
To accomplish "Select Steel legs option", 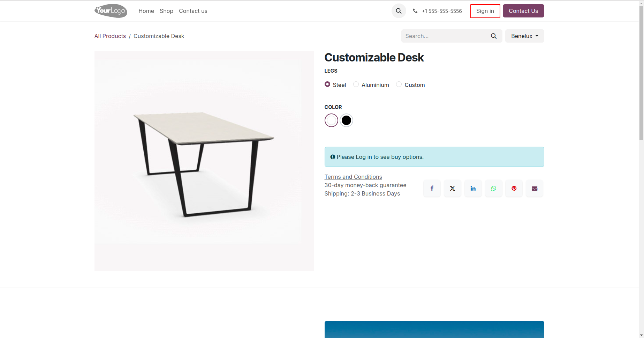I will point(327,84).
